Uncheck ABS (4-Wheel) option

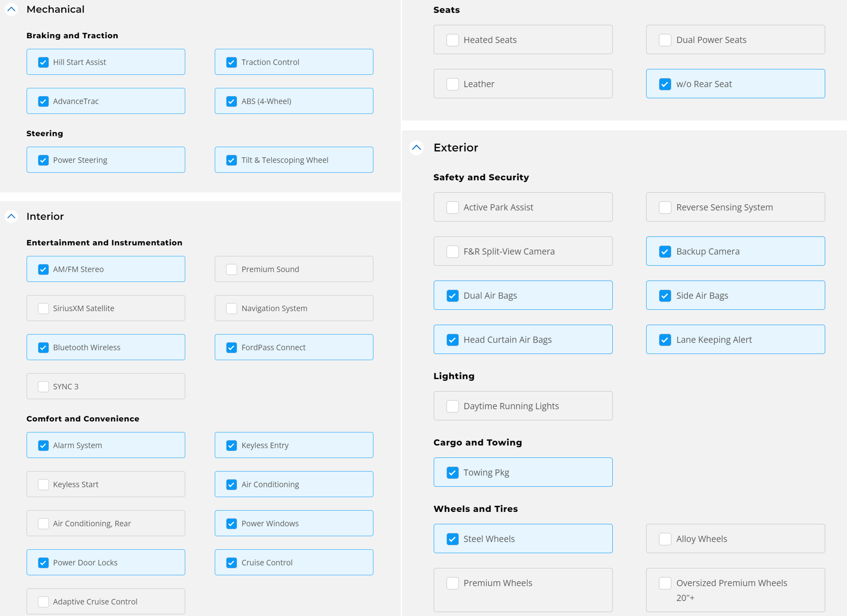[231, 101]
